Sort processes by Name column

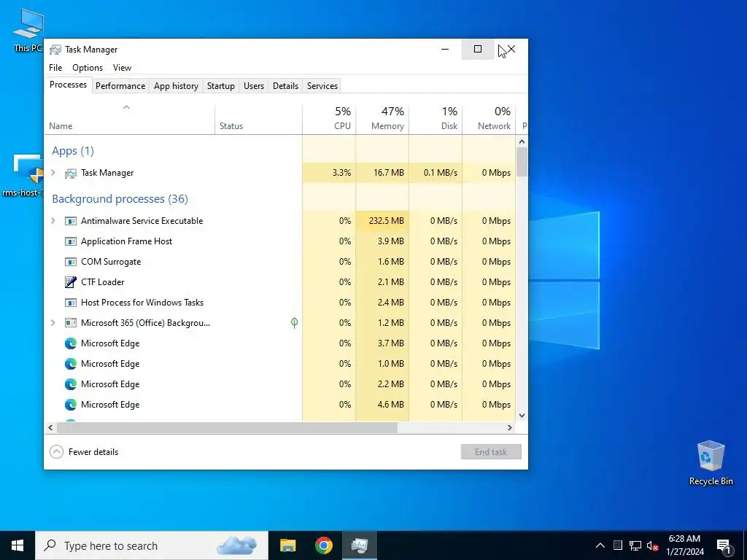130,118
